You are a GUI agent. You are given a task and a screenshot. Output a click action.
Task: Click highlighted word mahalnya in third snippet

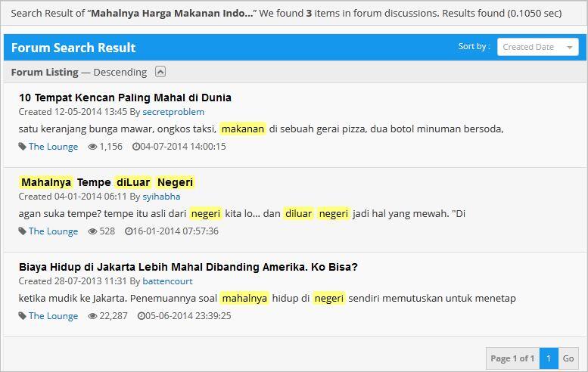tap(244, 298)
